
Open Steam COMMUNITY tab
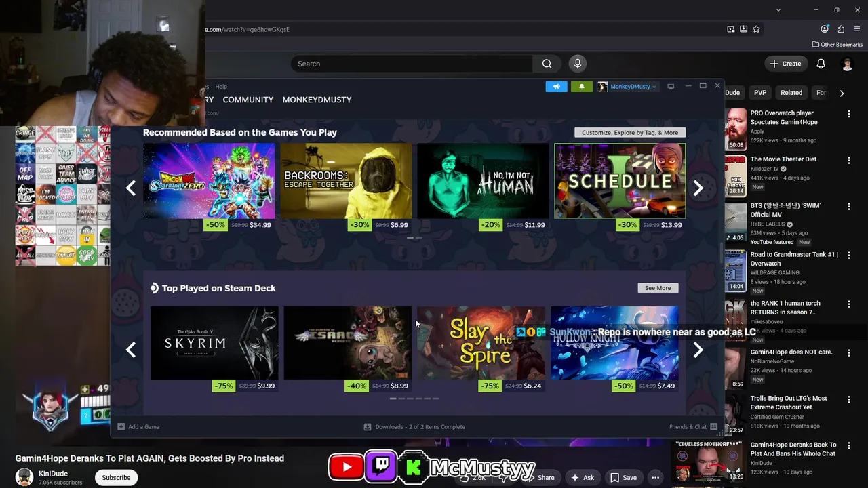tap(248, 100)
